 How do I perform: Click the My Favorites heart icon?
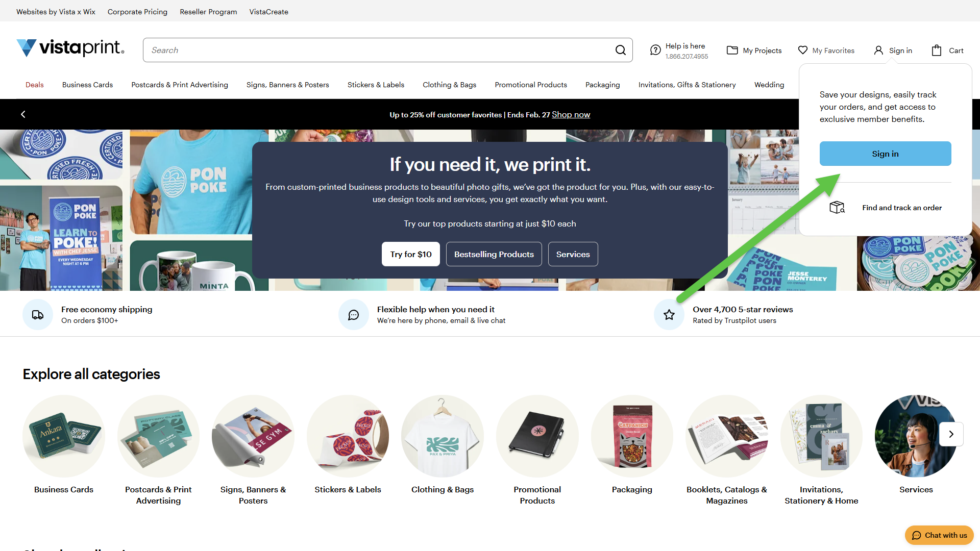coord(803,50)
